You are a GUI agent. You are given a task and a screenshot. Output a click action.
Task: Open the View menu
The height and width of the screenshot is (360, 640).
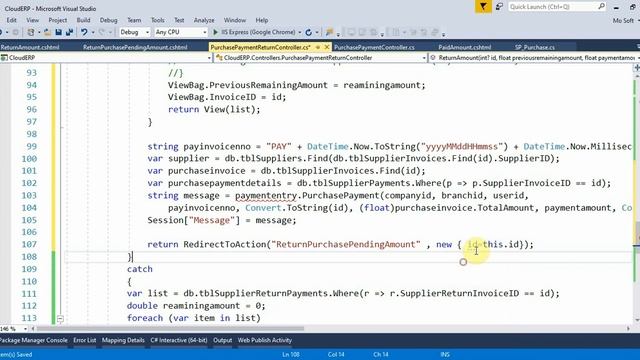[33, 20]
